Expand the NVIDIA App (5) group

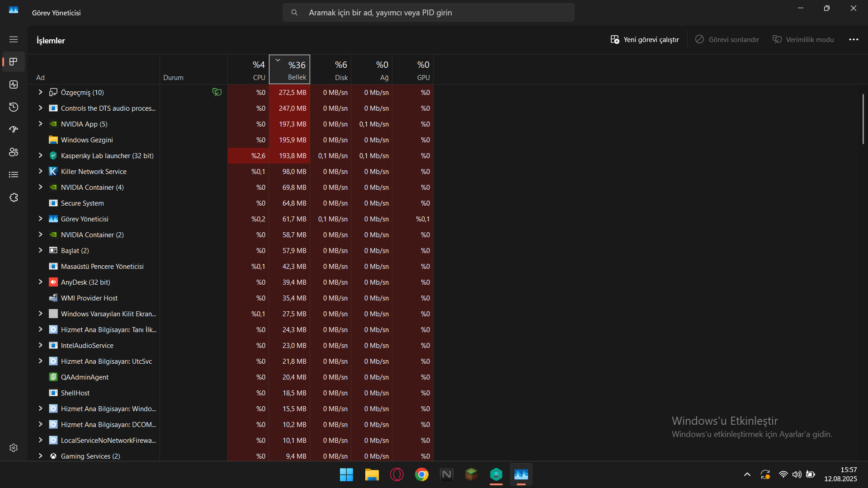tap(40, 124)
